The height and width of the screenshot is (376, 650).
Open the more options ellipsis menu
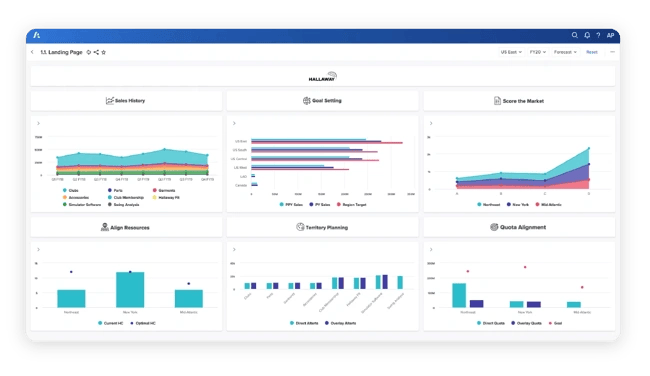pos(612,52)
